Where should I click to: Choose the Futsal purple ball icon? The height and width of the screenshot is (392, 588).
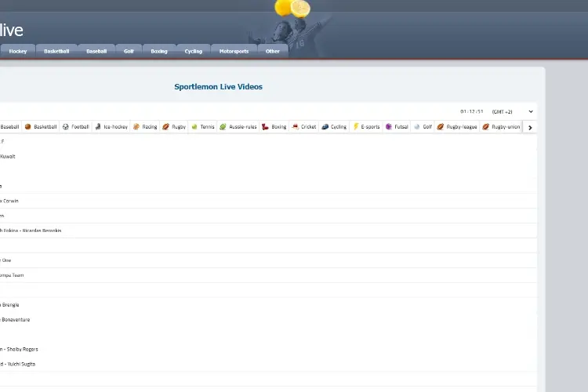389,127
